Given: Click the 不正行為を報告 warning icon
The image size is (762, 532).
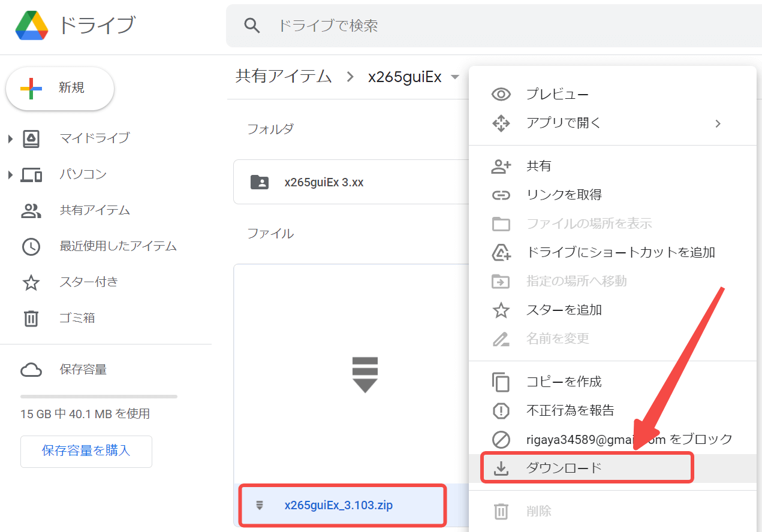Looking at the screenshot, I should coord(501,411).
